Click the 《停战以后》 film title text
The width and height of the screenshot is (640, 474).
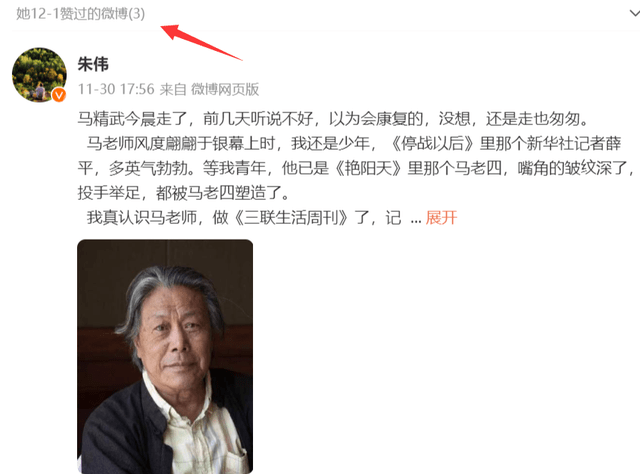point(432,143)
